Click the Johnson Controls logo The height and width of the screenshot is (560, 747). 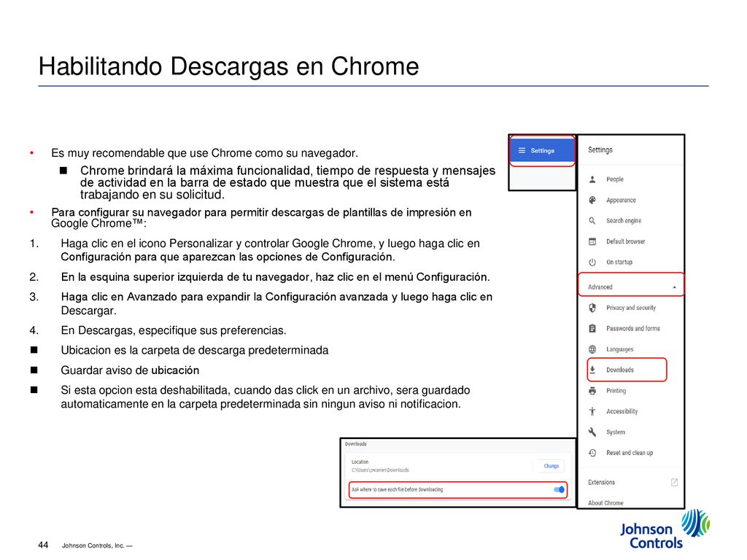[x=665, y=529]
